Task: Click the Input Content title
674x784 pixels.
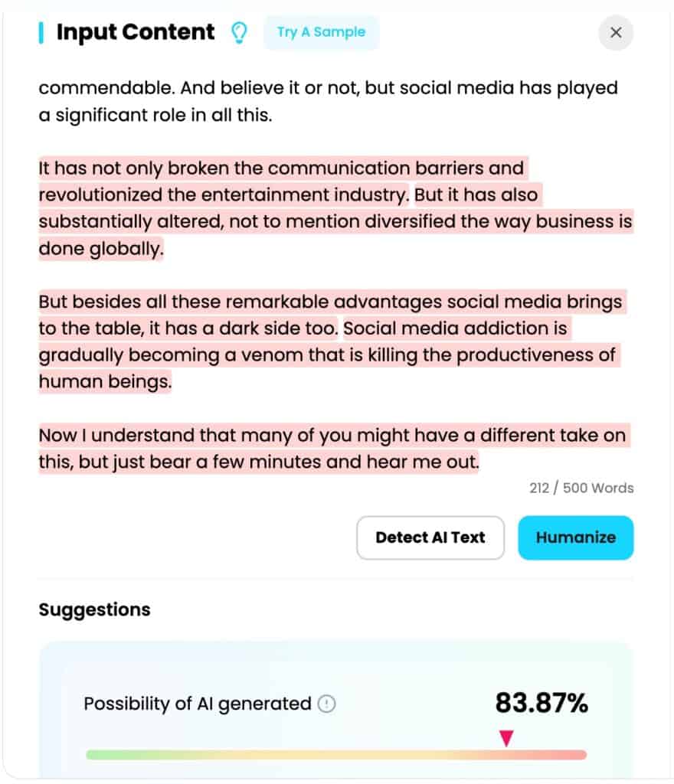Action: coord(134,32)
